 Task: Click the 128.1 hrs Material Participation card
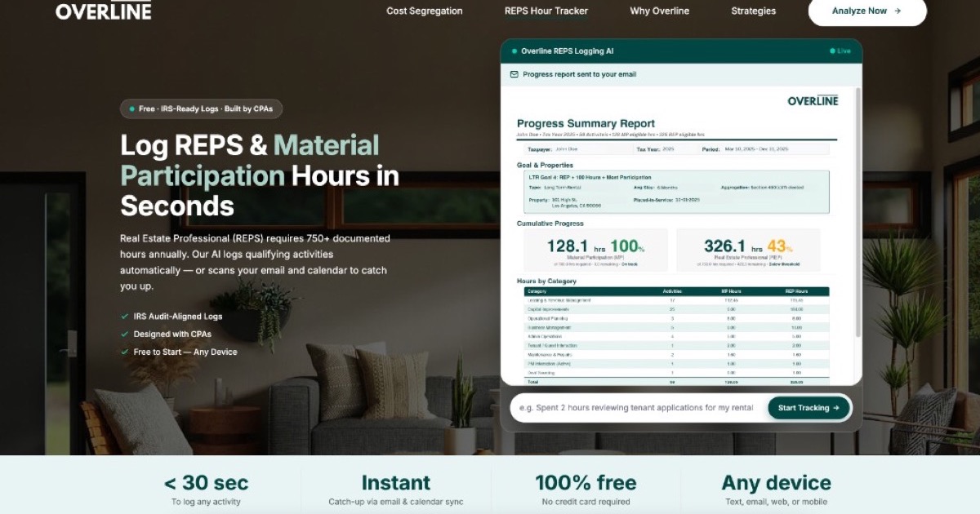595,250
